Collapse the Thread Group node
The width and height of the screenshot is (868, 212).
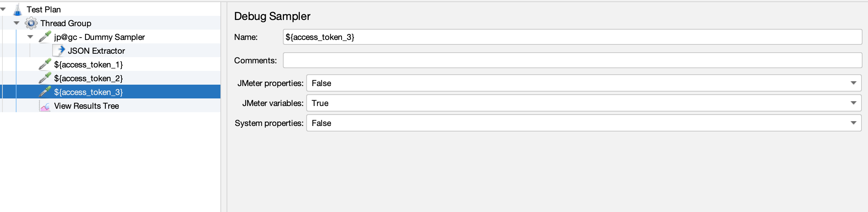pyautogui.click(x=16, y=23)
